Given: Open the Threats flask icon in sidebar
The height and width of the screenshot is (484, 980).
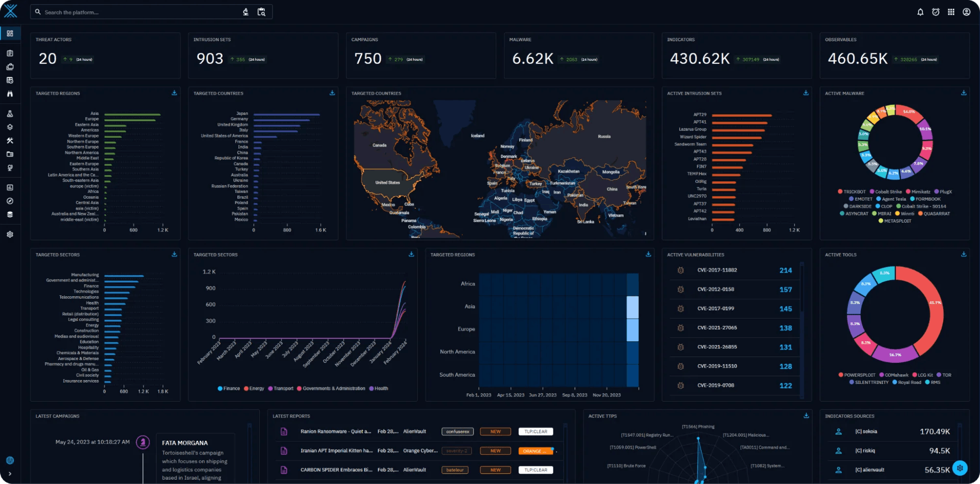Looking at the screenshot, I should click(x=10, y=113).
